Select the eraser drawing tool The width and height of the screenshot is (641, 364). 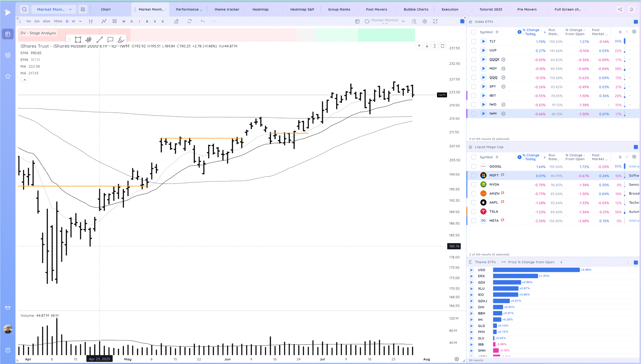[x=121, y=40]
